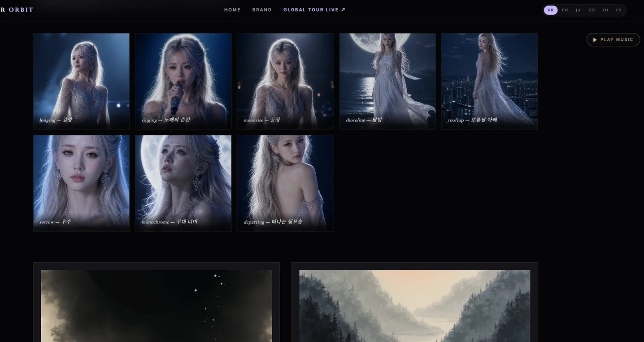Switch language to EN
The height and width of the screenshot is (342, 644).
(x=565, y=10)
